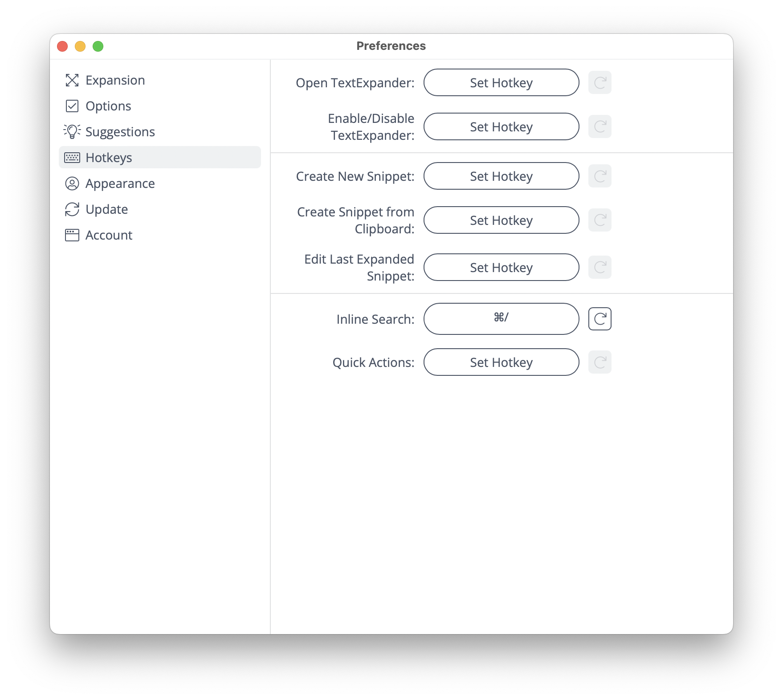Viewport: 783px width, 700px height.
Task: Set hotkey for Create New Snippet
Action: 502,176
